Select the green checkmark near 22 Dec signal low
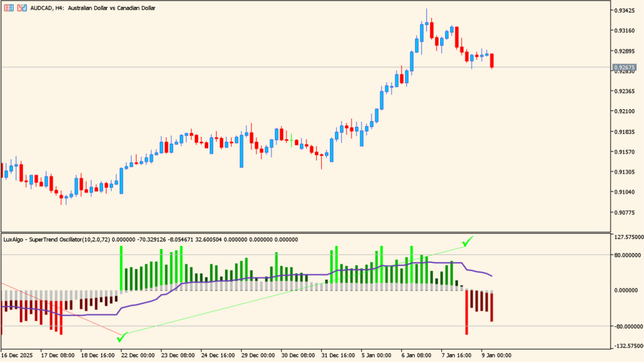The image size is (644, 362). (121, 338)
